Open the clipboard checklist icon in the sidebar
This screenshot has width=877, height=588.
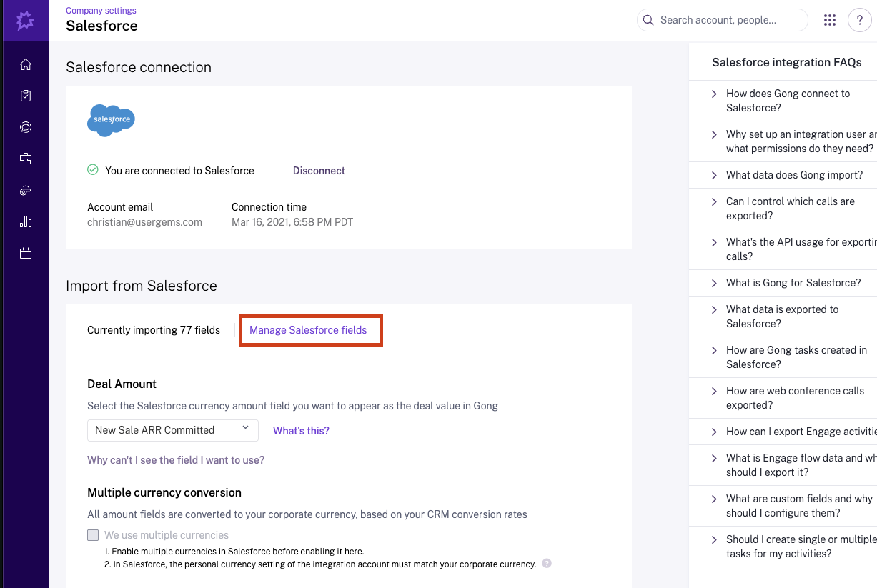pyautogui.click(x=26, y=96)
